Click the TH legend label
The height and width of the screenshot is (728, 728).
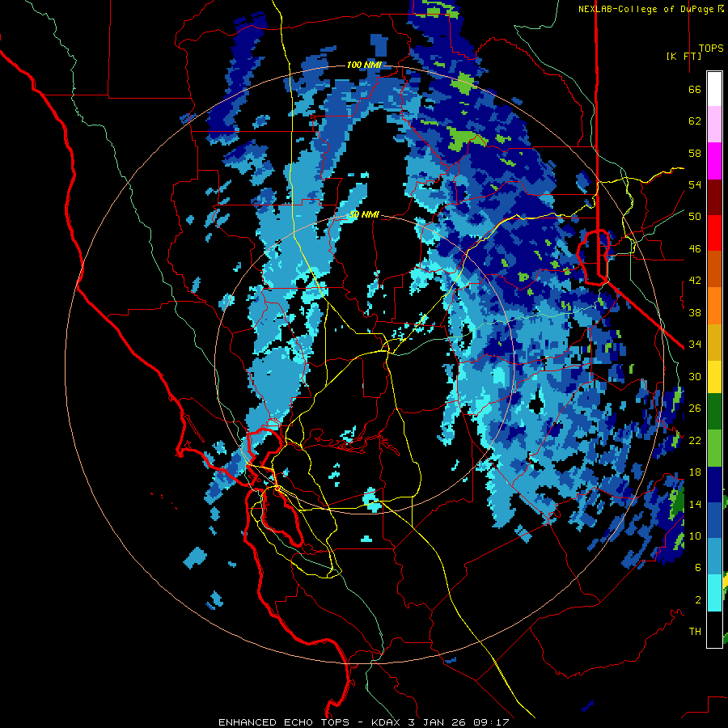tap(695, 631)
